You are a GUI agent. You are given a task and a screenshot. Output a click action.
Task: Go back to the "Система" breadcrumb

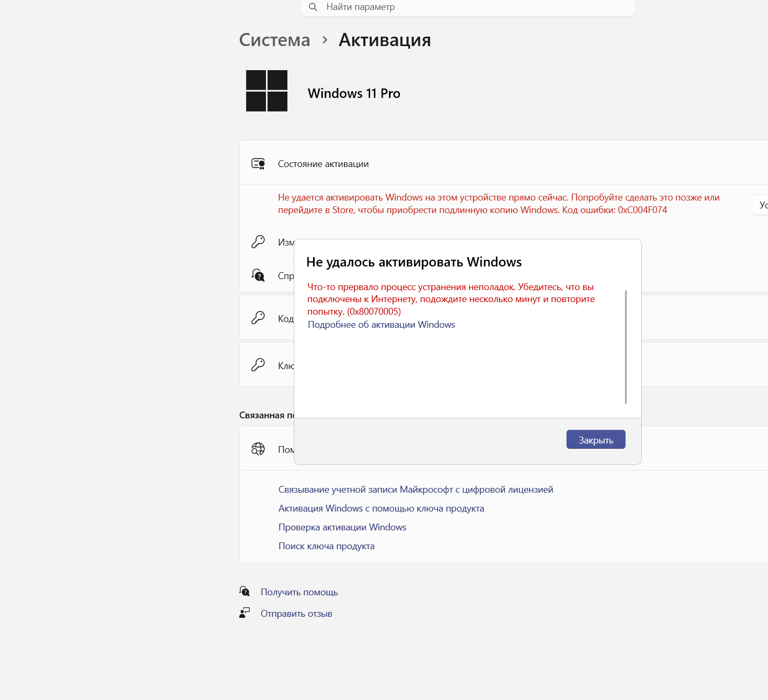274,40
